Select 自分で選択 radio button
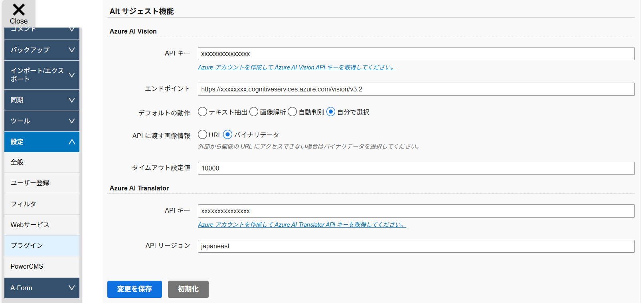This screenshot has height=303, width=644. (x=331, y=112)
